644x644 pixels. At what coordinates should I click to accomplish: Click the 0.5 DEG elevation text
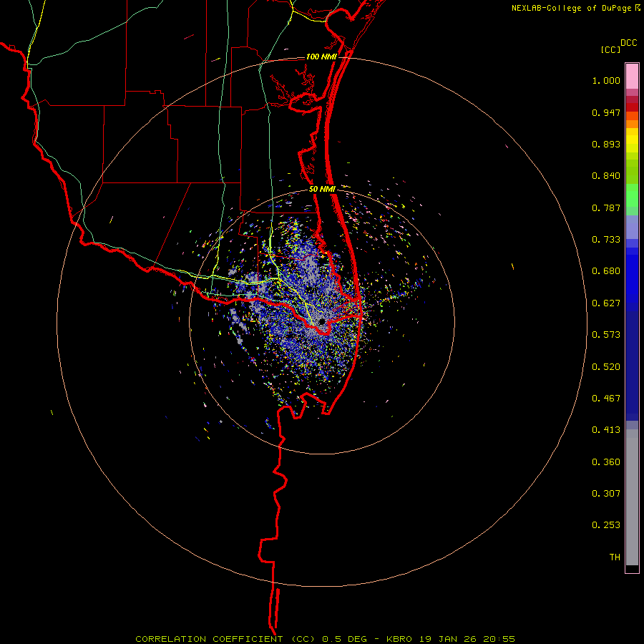(345, 639)
